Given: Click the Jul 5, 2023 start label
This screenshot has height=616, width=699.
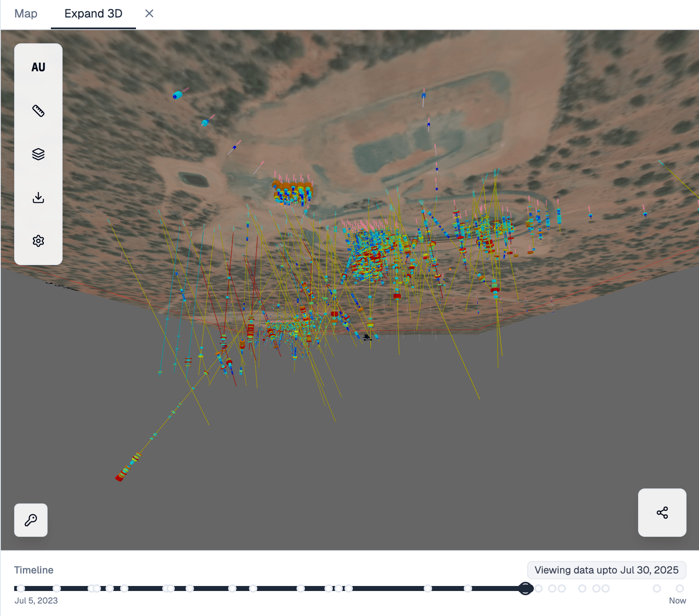Looking at the screenshot, I should coord(36,601).
